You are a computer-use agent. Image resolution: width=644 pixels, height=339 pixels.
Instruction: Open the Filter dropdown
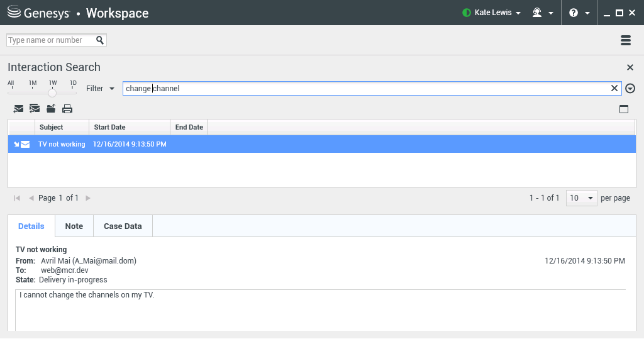(100, 89)
